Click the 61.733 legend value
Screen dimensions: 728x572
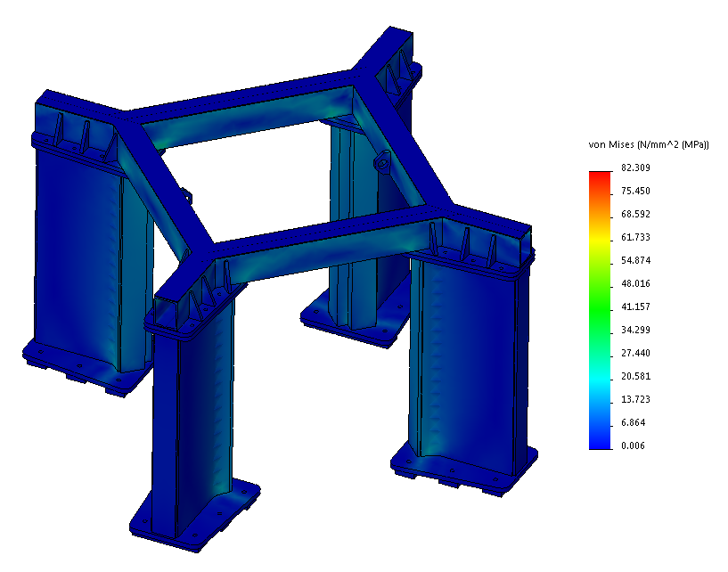click(635, 237)
